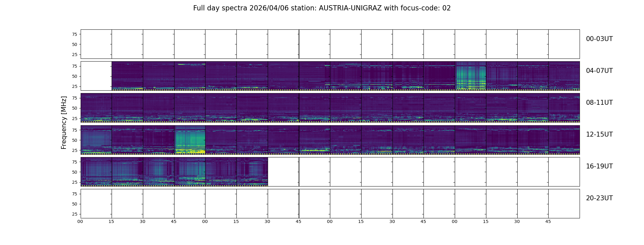
Task: Click the first spectrogram panel of 12-15UT row
Action: (x=96, y=140)
